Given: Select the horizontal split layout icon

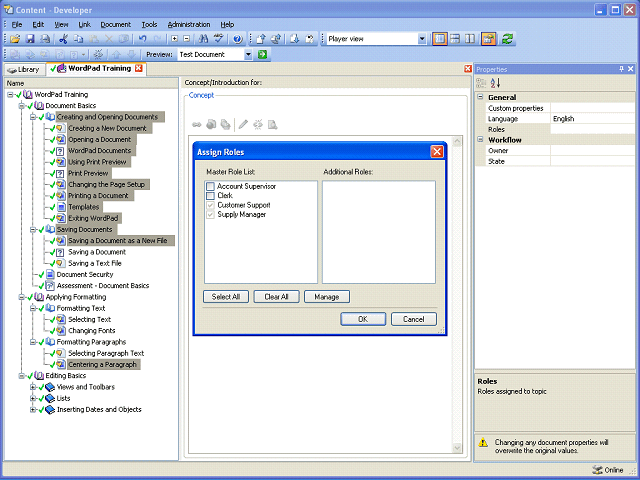Looking at the screenshot, I should tap(455, 39).
